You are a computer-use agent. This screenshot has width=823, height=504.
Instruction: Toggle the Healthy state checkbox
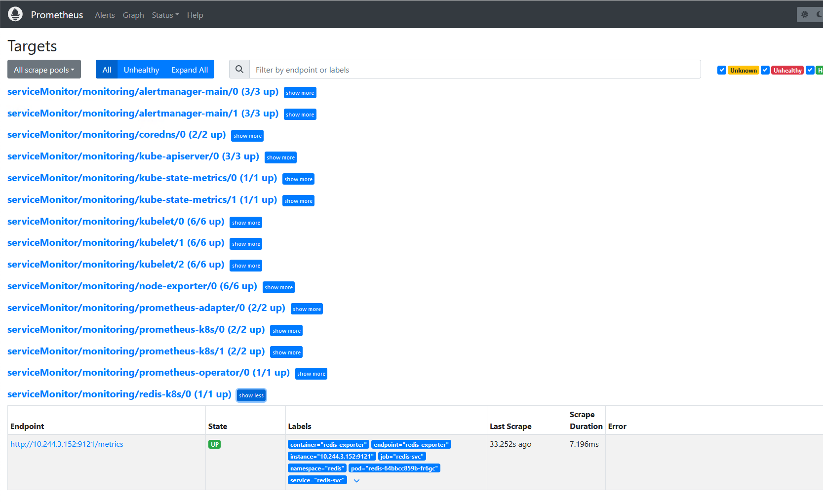click(x=810, y=70)
